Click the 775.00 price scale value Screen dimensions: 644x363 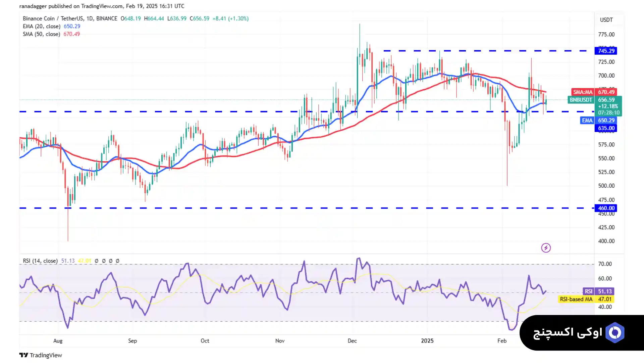click(606, 35)
